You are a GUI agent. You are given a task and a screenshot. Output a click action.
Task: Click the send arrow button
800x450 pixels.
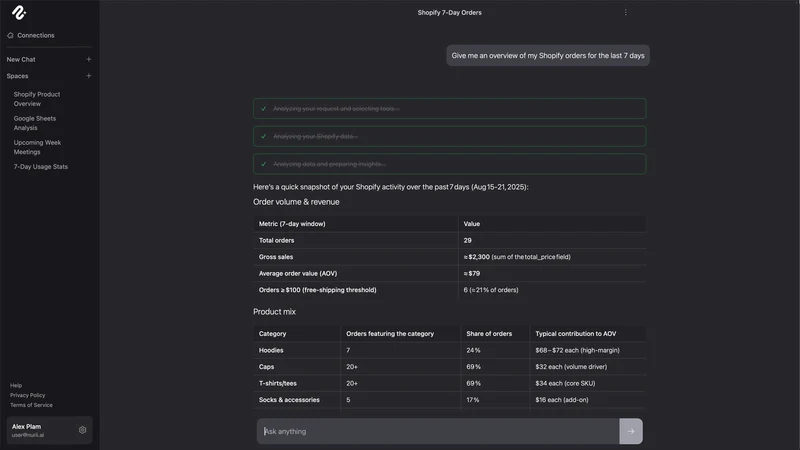pos(631,431)
